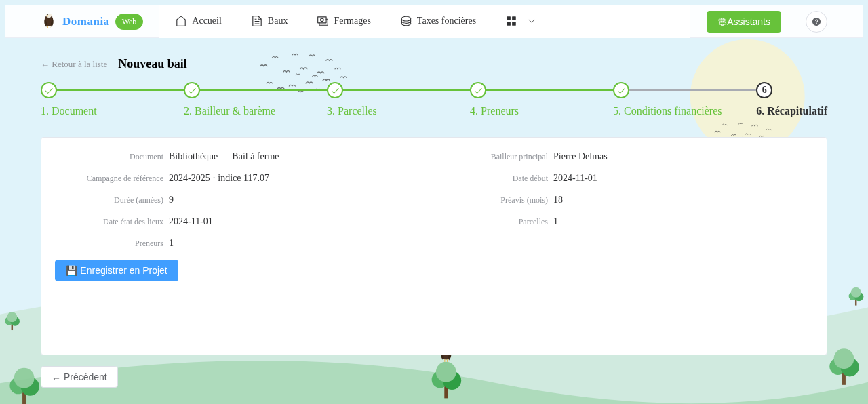Open the Fermages menu item
Screen dimensions: 868x404
(x=344, y=21)
